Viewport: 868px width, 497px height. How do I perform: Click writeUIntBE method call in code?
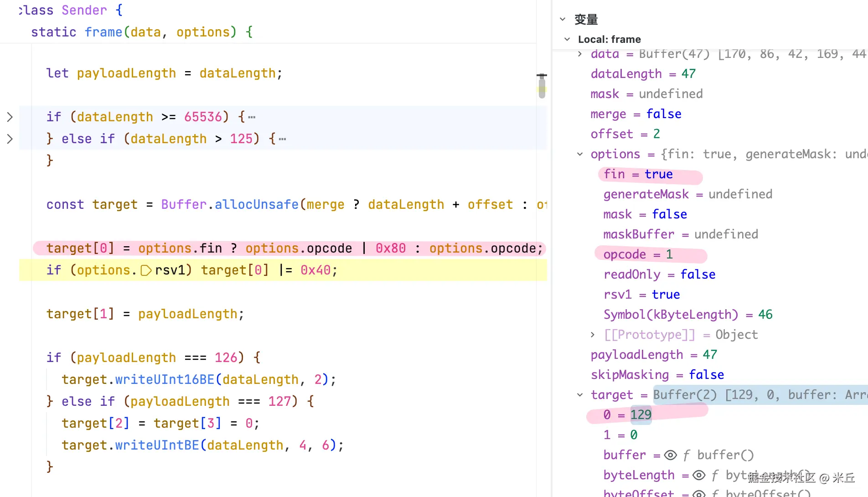click(157, 445)
